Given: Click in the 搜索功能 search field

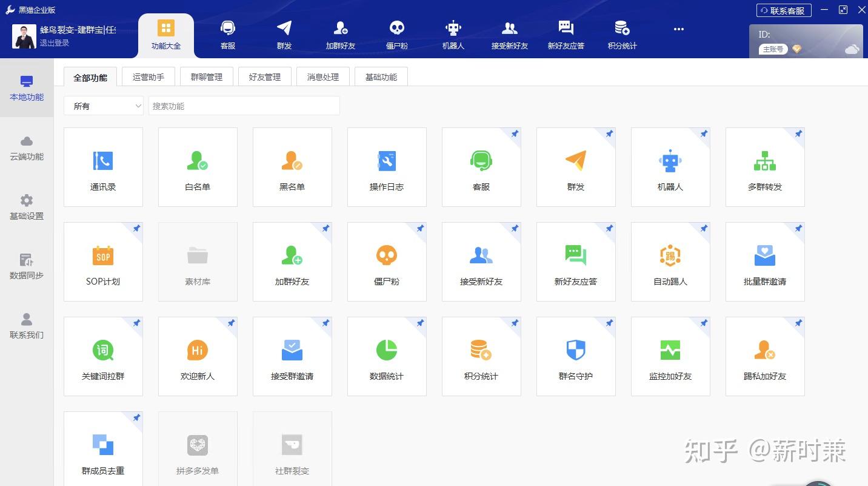Looking at the screenshot, I should 244,106.
